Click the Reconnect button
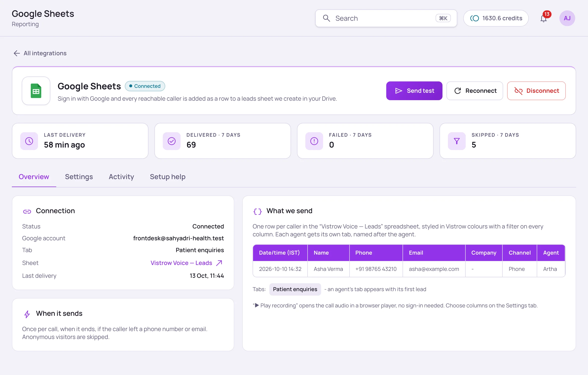 pos(475,91)
